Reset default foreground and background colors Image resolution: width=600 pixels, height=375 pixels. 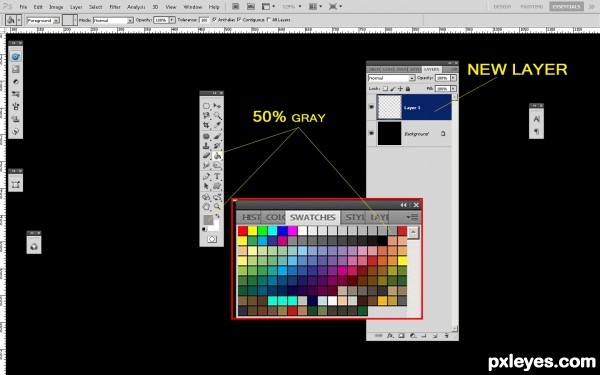click(x=204, y=229)
